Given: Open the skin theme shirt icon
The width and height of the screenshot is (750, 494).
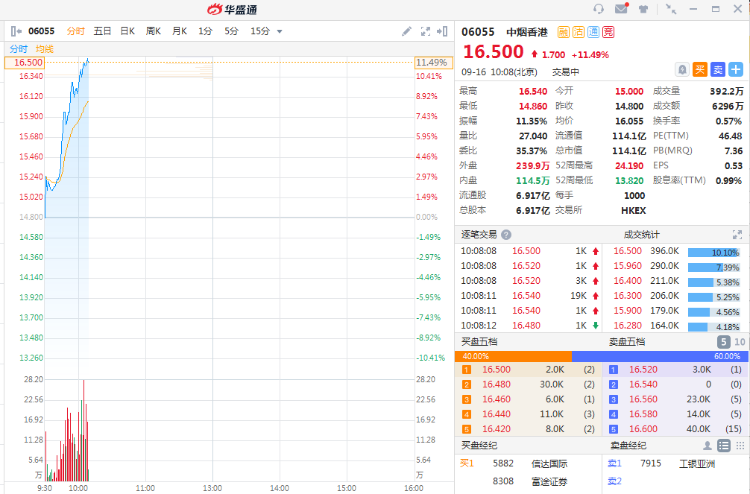Looking at the screenshot, I should click(641, 9).
